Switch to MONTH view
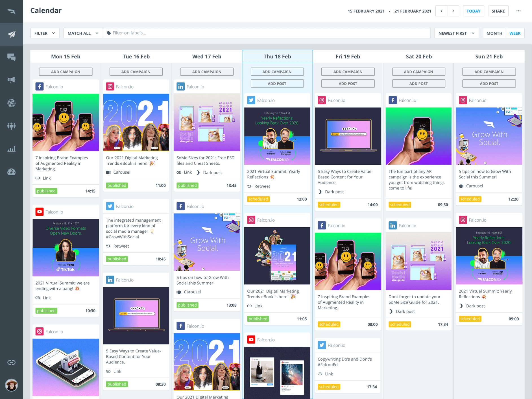Screen dimensions: 532x399 [x=494, y=33]
